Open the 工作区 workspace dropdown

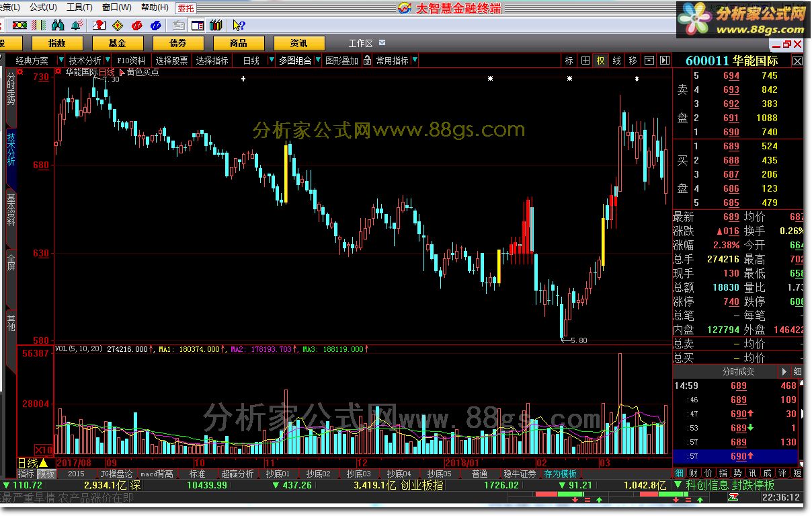[x=382, y=42]
